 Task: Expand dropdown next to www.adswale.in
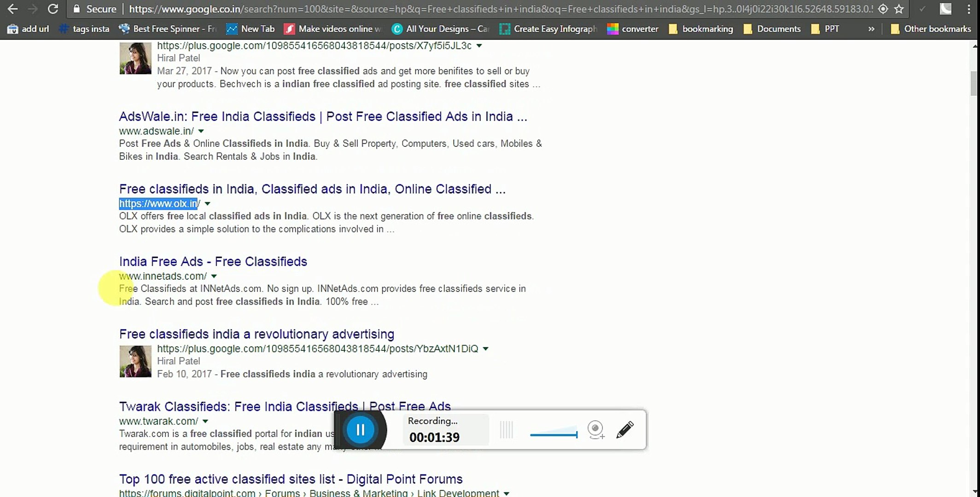201,131
